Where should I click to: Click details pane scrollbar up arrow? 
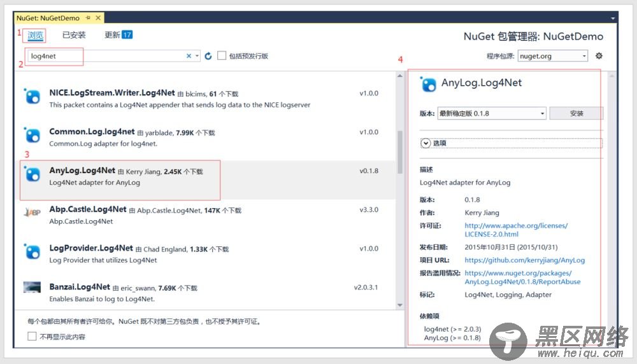(x=612, y=76)
